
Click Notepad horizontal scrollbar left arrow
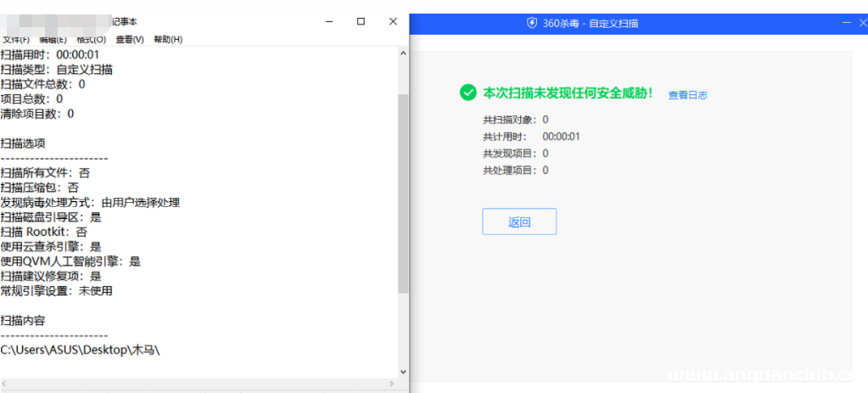pos(5,384)
